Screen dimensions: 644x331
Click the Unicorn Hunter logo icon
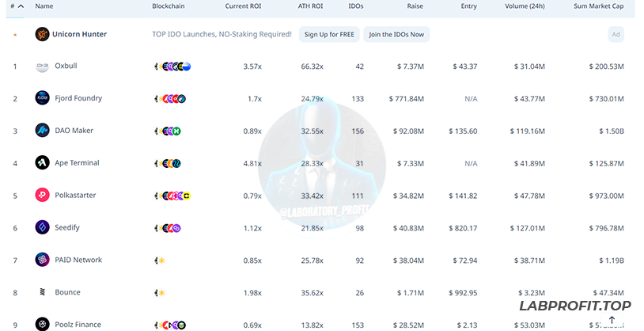[43, 34]
